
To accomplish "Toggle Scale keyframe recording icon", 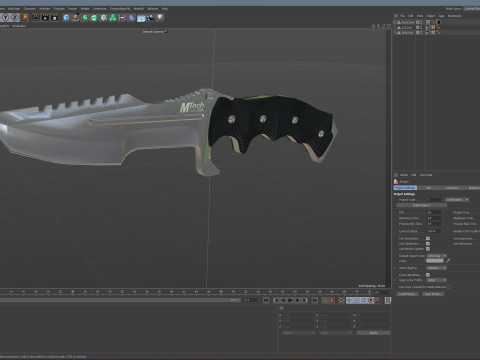I will [356, 300].
